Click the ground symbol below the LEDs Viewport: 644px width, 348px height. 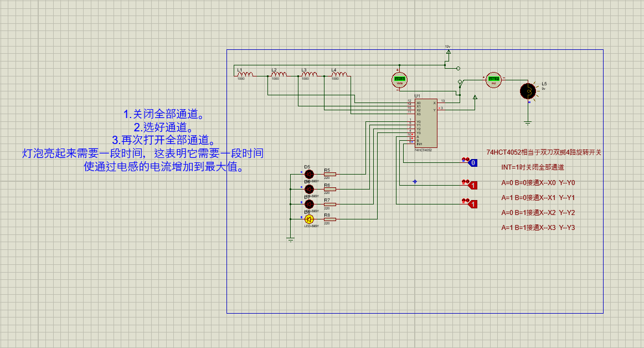tap(290, 240)
